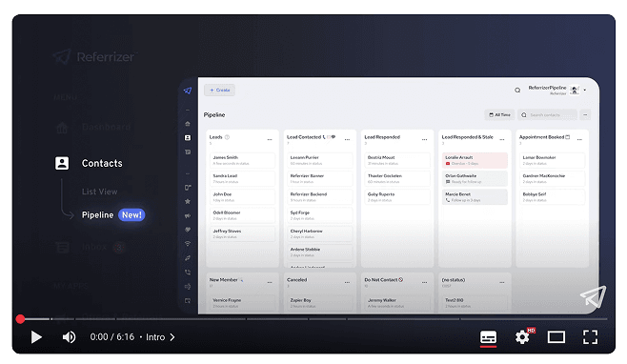
Task: Click the megaphone icon in app sidebar
Action: pos(188,215)
